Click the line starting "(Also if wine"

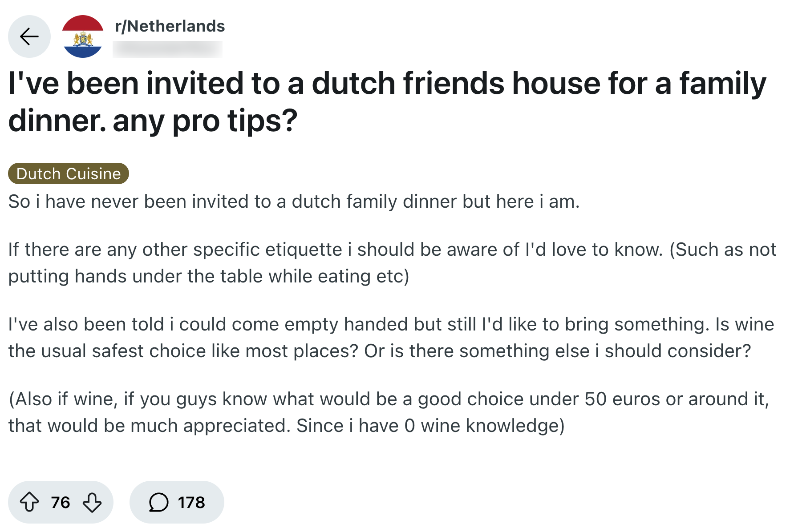389,399
